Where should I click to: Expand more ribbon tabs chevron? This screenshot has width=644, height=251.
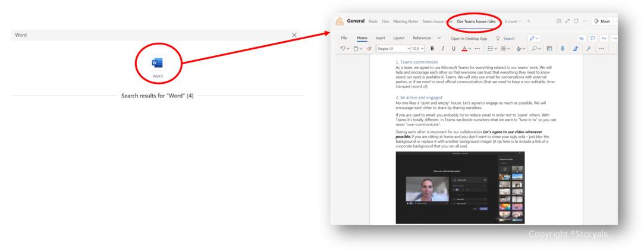(438, 38)
